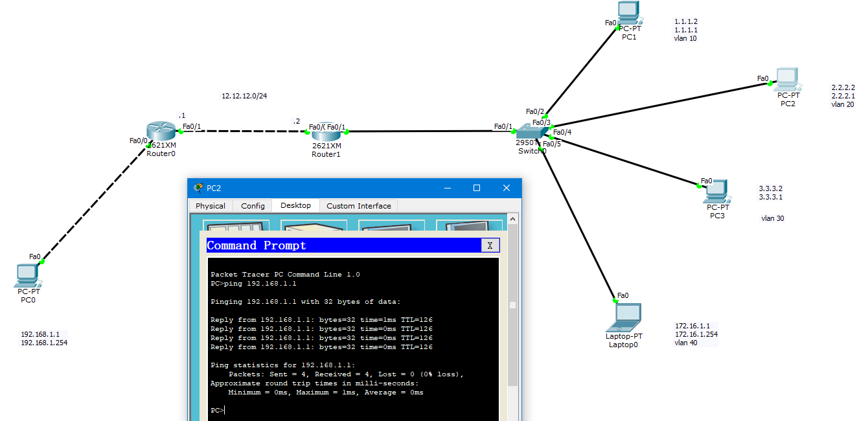The width and height of the screenshot is (868, 421).
Task: Click the 3.3.3.2 address note
Action: (771, 188)
